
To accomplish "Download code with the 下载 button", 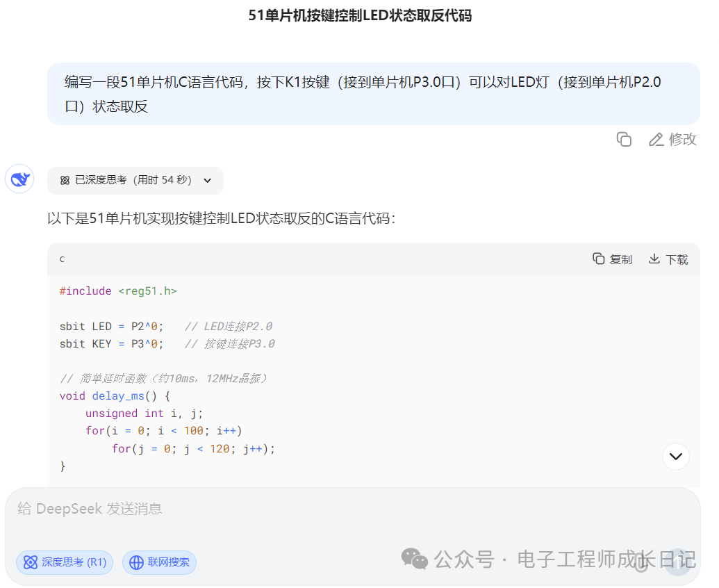I will click(x=668, y=259).
